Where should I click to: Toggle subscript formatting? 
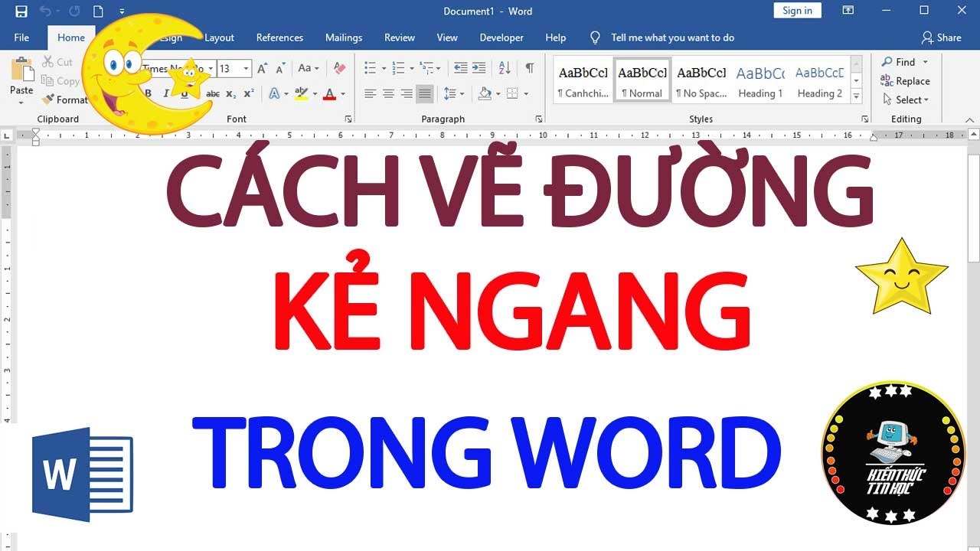click(231, 93)
